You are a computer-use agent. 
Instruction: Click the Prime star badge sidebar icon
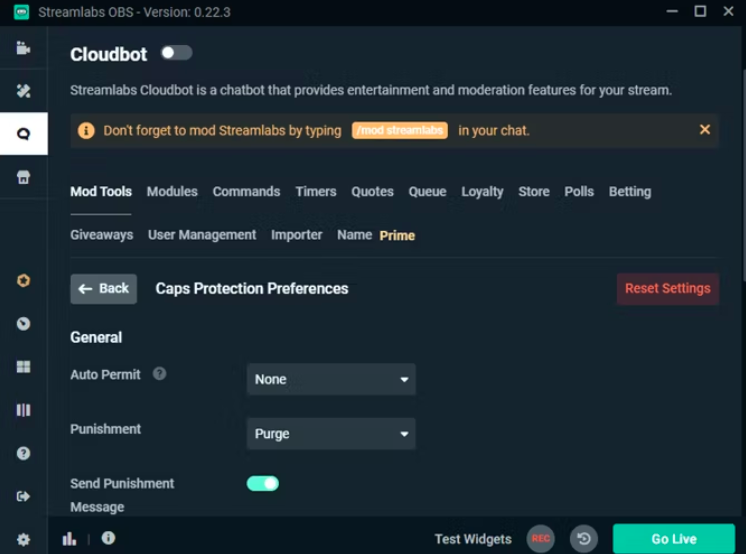pos(23,280)
